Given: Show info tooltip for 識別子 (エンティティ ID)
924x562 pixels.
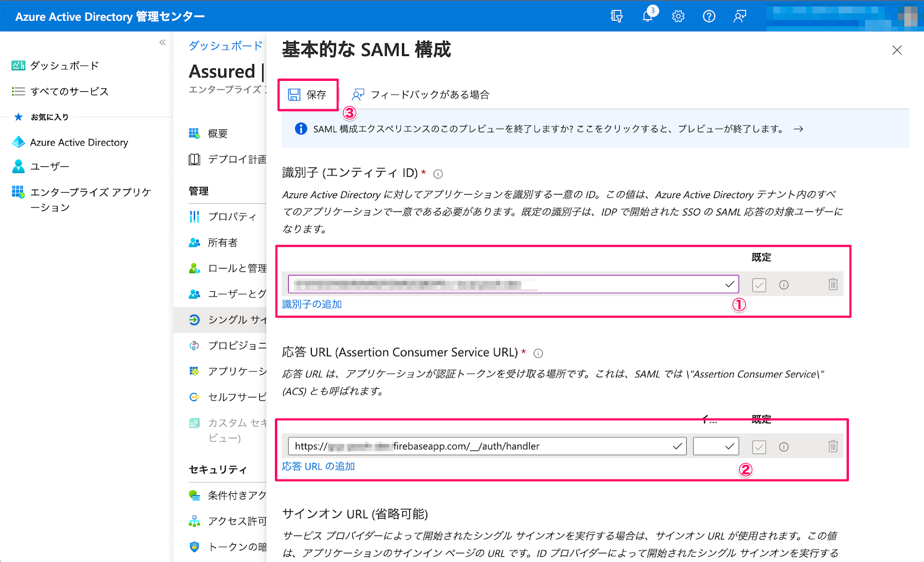Looking at the screenshot, I should 438,174.
